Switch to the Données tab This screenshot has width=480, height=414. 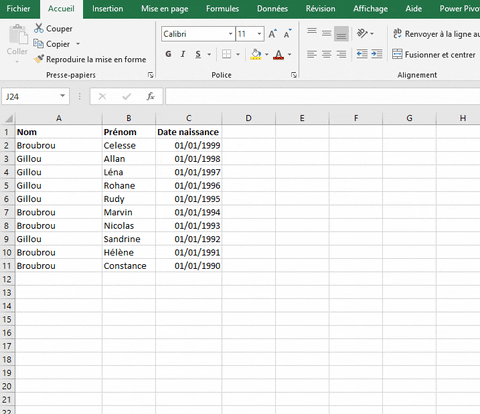pyautogui.click(x=272, y=9)
